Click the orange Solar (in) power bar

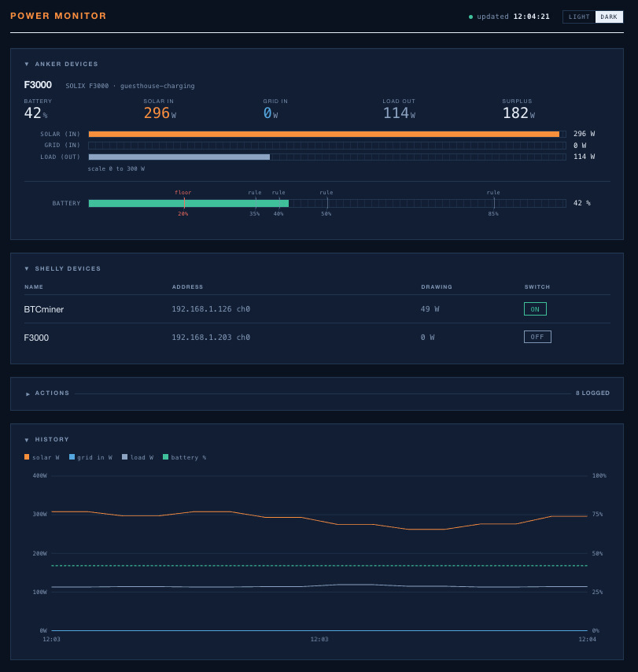(x=324, y=134)
